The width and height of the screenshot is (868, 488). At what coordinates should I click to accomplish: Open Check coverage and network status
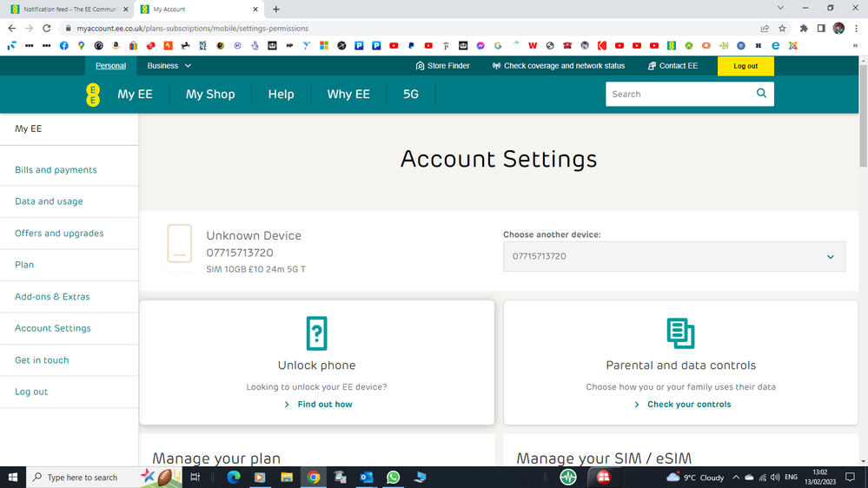[x=559, y=66]
